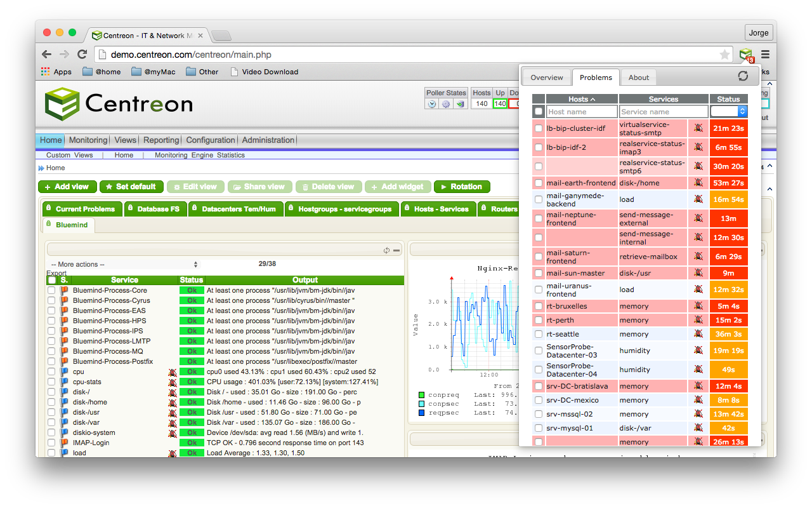Click bug icon in rt-seattle row

point(698,334)
